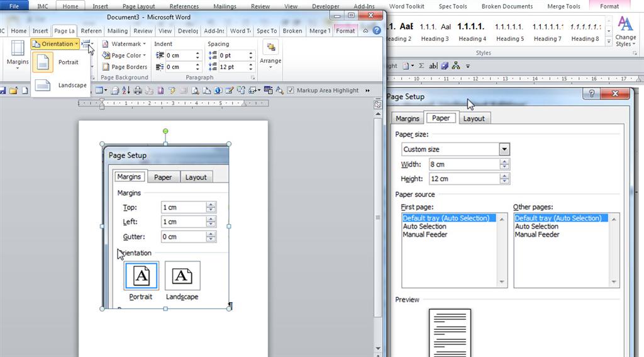Open the Paper size Custom size combo box
Image resolution: width=644 pixels, height=357 pixels.
point(455,149)
